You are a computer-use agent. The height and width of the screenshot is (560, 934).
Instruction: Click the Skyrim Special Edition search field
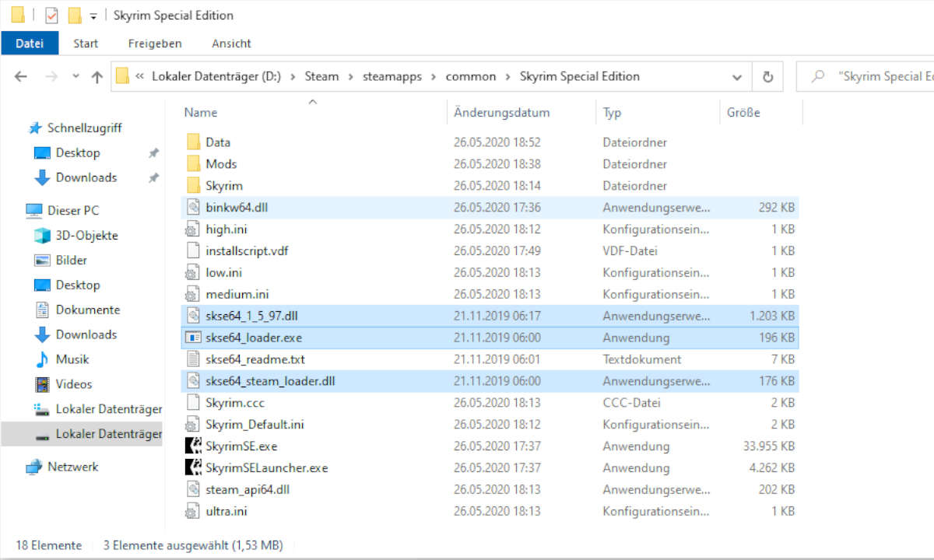866,76
